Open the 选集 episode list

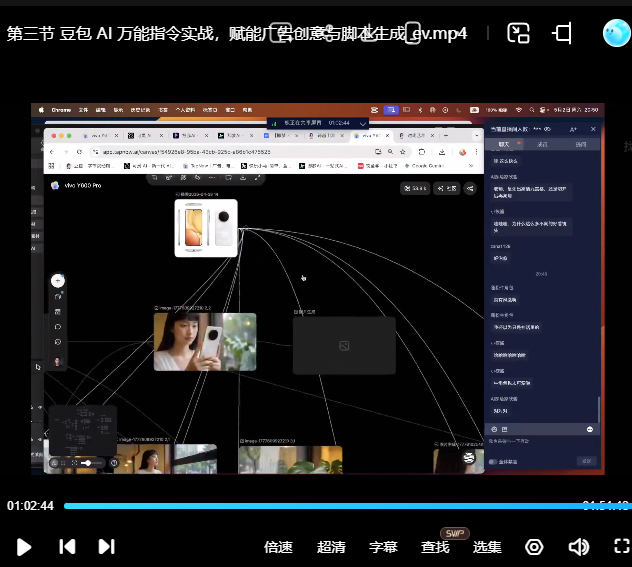[487, 547]
